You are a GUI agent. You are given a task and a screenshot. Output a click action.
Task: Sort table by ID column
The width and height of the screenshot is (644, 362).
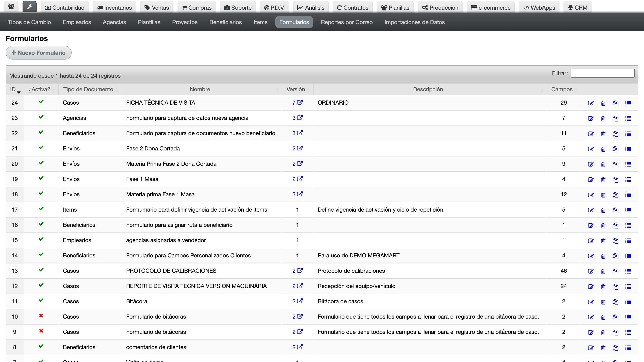point(15,89)
